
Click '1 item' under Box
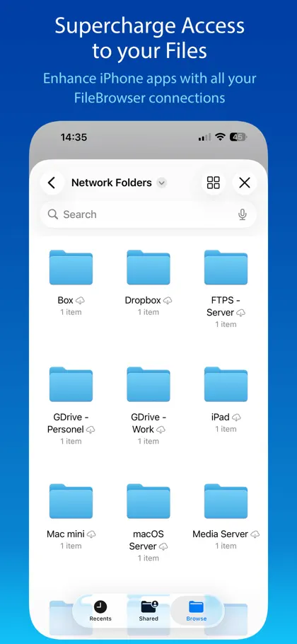pyautogui.click(x=71, y=312)
